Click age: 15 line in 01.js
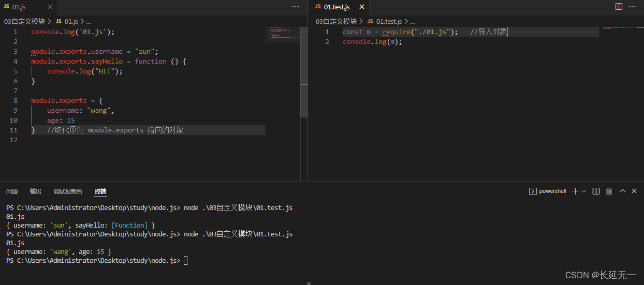The image size is (644, 285). (x=61, y=121)
